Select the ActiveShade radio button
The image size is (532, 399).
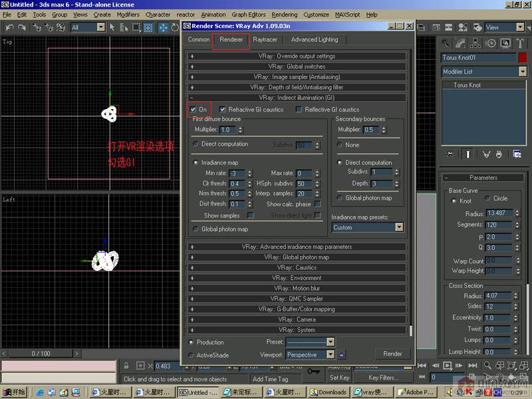(191, 355)
